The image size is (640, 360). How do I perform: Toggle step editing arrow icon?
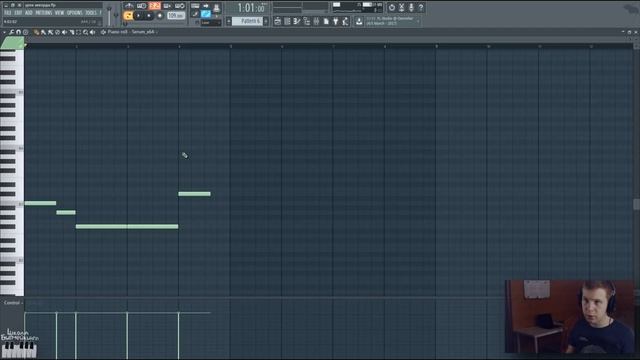click(x=205, y=6)
